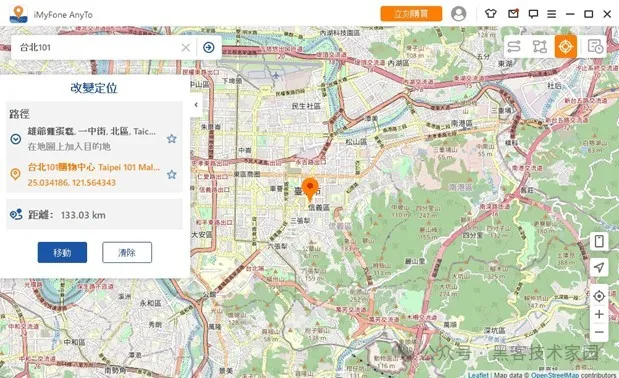Open the user account avatar
The image size is (619, 378).
(x=458, y=14)
